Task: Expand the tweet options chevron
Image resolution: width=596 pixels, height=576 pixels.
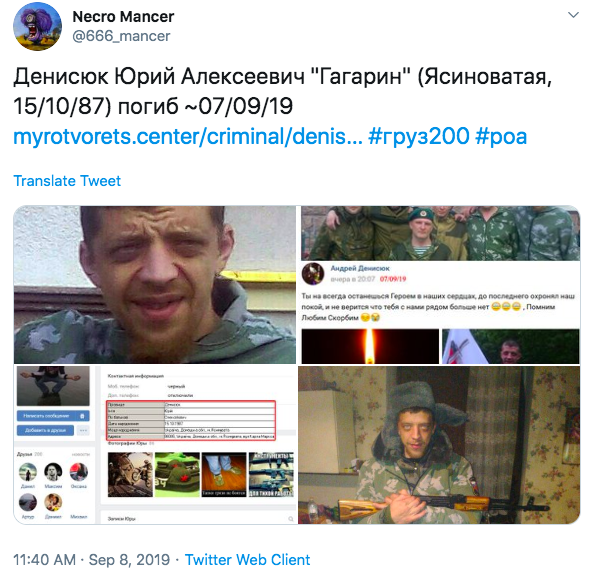Action: tap(573, 15)
